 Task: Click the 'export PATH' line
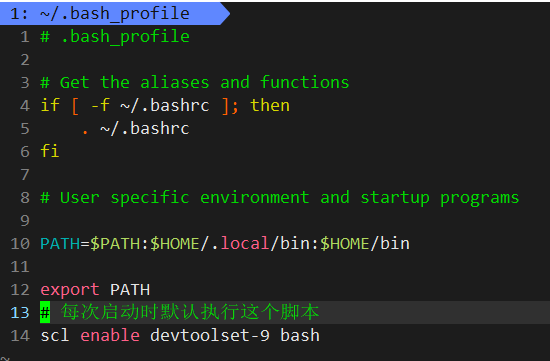(x=95, y=290)
